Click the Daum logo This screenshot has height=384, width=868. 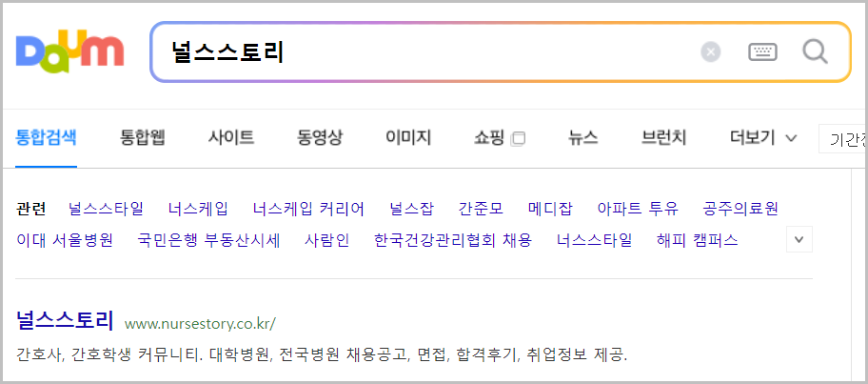(x=69, y=52)
